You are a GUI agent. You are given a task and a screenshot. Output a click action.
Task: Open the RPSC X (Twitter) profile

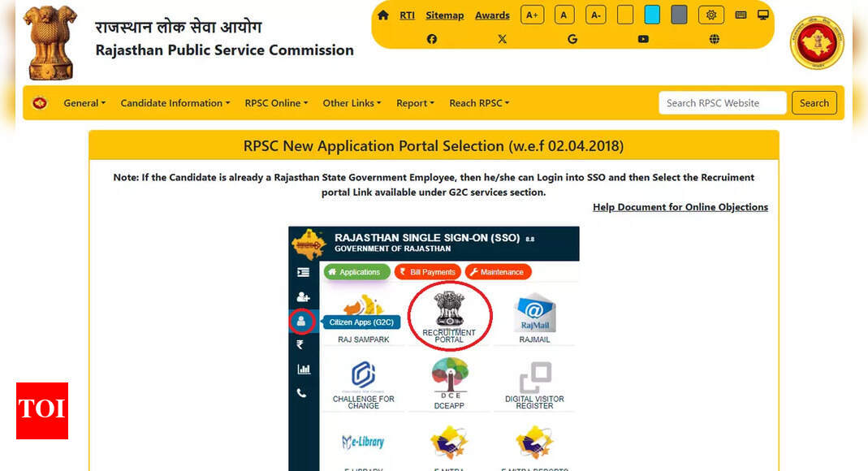tap(502, 39)
